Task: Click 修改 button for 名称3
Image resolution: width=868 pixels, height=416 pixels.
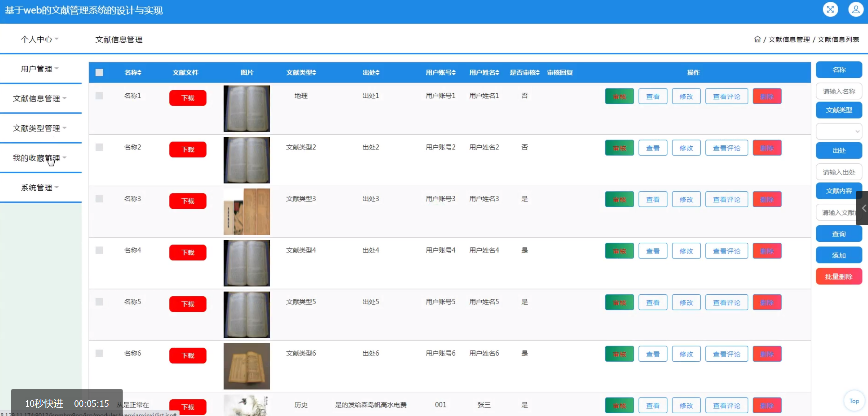Action: (686, 199)
